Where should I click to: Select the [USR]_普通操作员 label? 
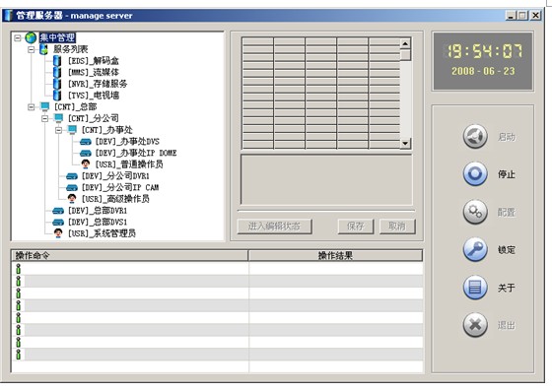tap(129, 164)
